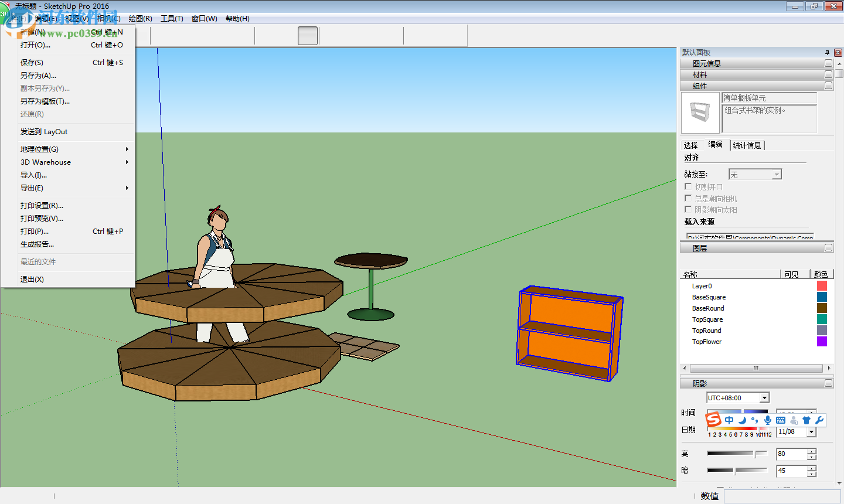This screenshot has height=504, width=844.
Task: Activate Sogou voice input microphone icon
Action: [x=768, y=420]
